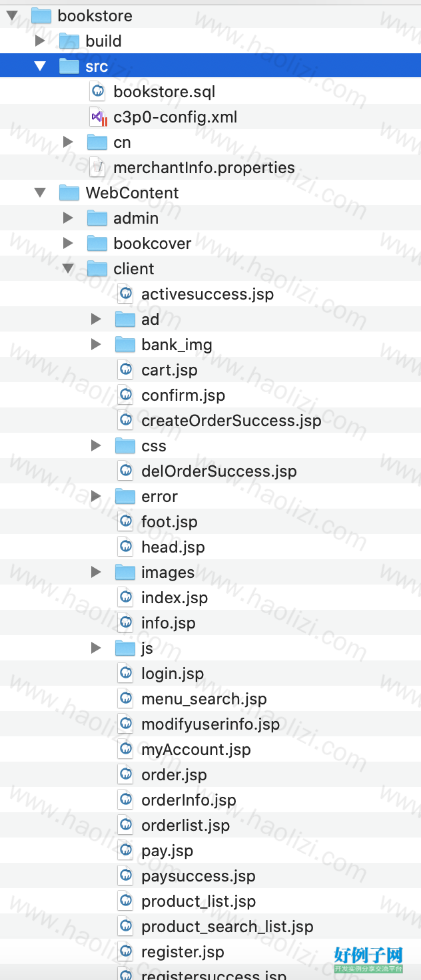The height and width of the screenshot is (980, 421).
Task: Click the bank_img folder icon
Action: 125,345
